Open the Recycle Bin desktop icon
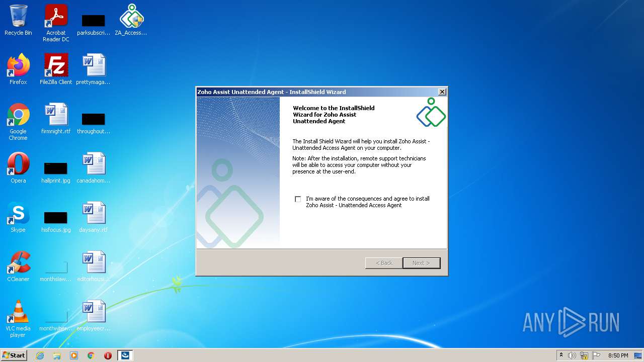Viewport: 644px width, 362px height. pos(18,20)
